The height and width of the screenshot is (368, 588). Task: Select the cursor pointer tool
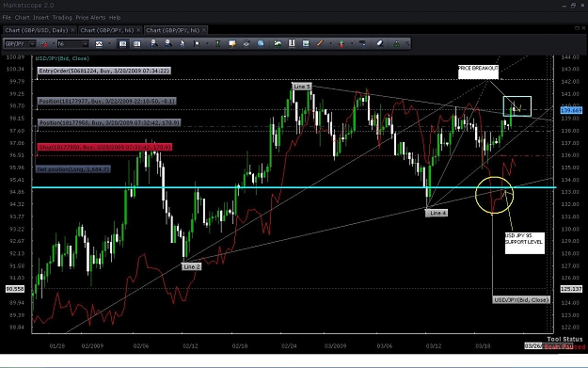(x=183, y=43)
